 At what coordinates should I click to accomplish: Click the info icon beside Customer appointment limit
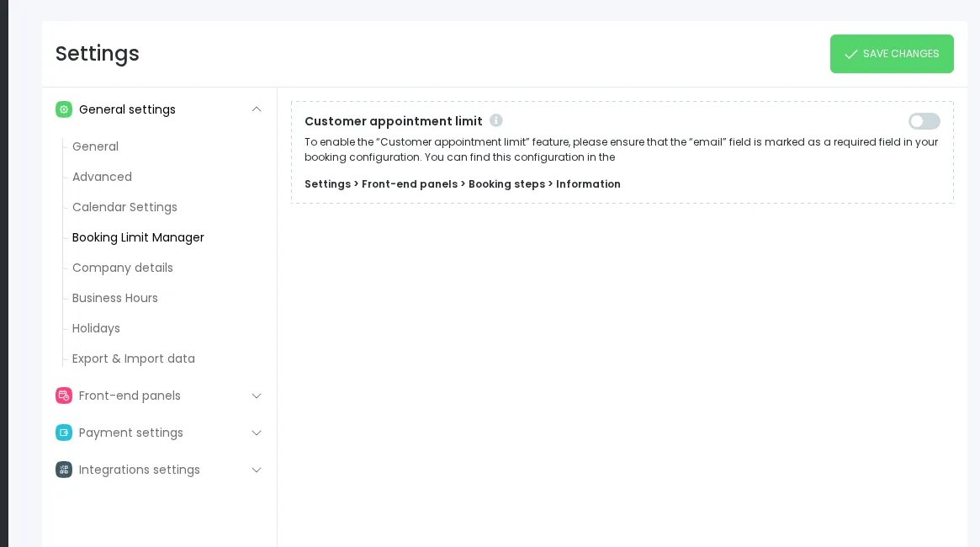[496, 120]
